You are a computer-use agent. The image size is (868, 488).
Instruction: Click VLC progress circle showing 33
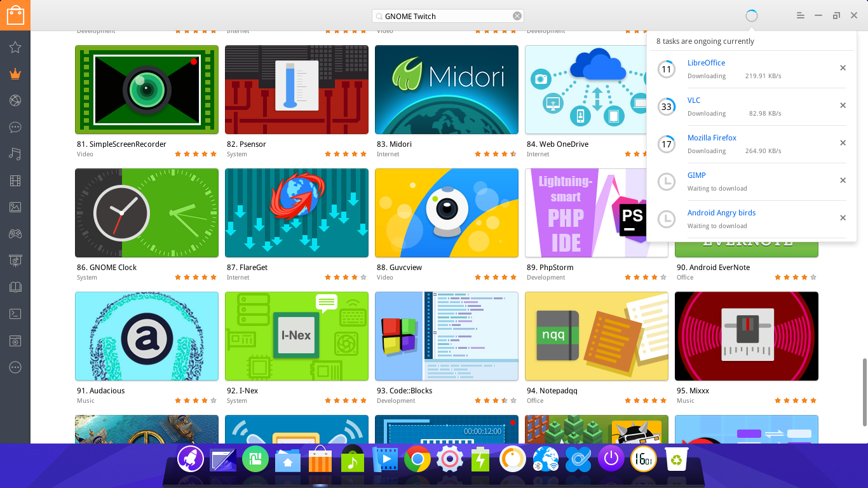(666, 107)
